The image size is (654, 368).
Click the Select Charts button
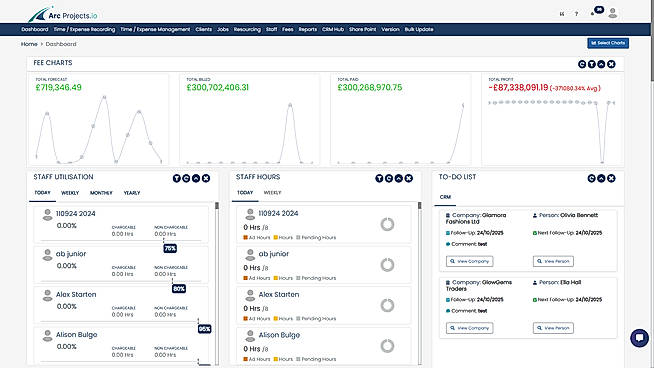click(x=608, y=43)
